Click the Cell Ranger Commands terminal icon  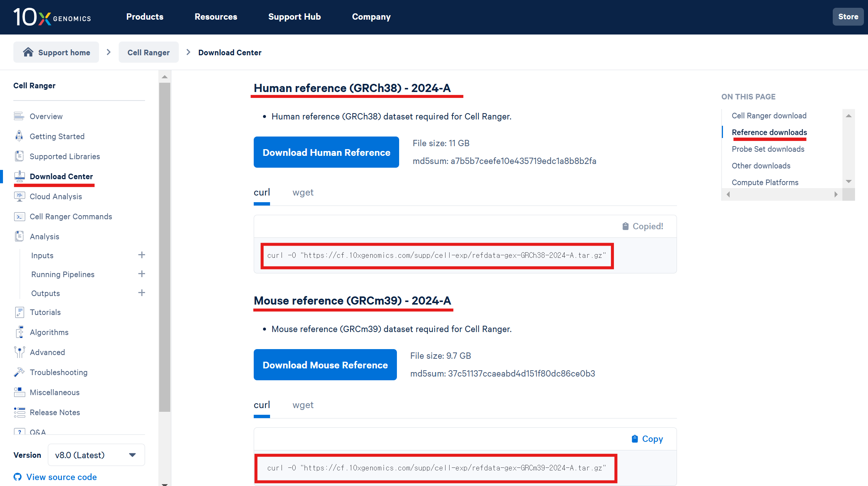tap(19, 216)
